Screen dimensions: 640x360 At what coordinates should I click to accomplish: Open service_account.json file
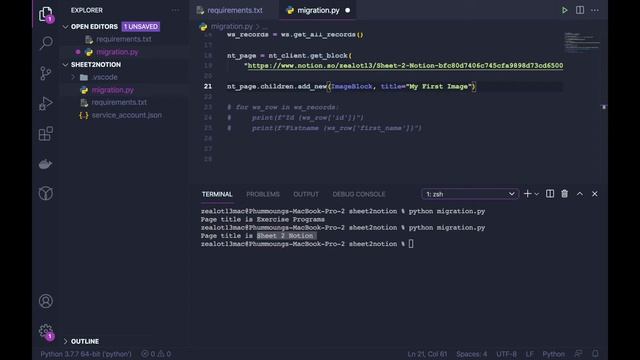tap(127, 115)
